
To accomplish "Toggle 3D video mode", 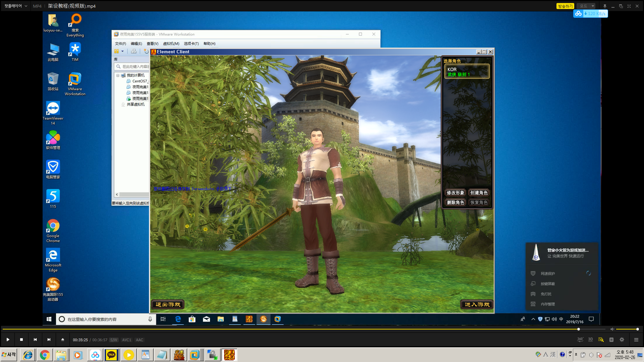I will pos(590,340).
